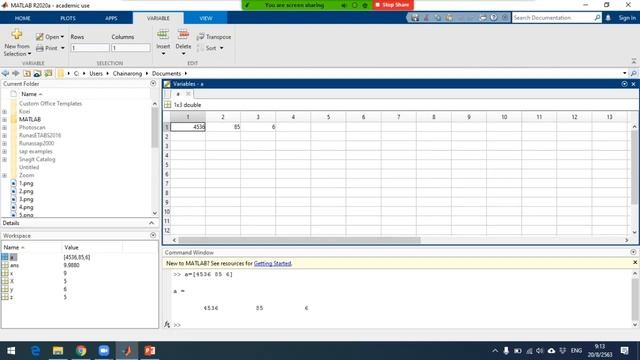Open the Getting Started link
Screen dimensions: 640x360
pyautogui.click(x=272, y=264)
